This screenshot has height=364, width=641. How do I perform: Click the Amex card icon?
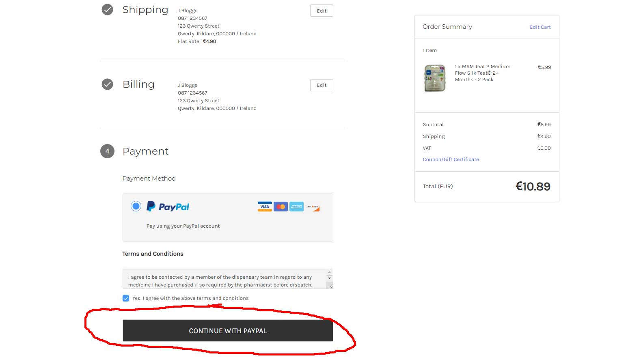click(x=296, y=207)
